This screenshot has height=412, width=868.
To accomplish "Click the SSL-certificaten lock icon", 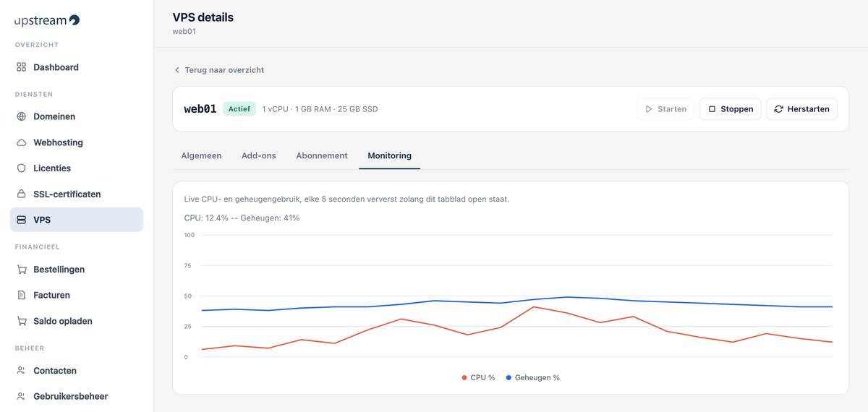I will (x=21, y=194).
